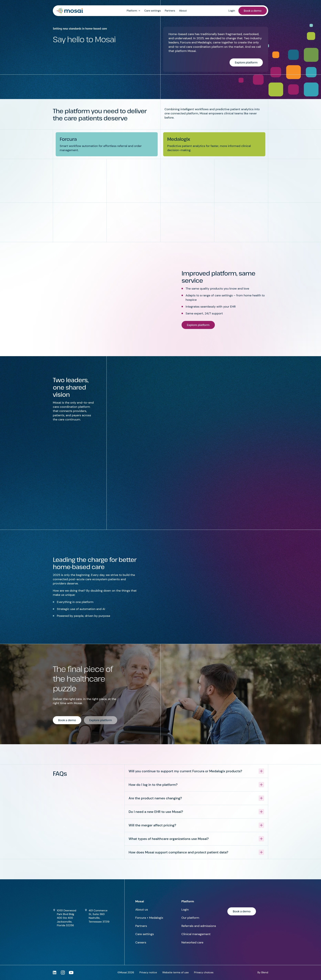Click magenta Explore platform button under Improved platform
The image size is (321, 980).
(198, 325)
